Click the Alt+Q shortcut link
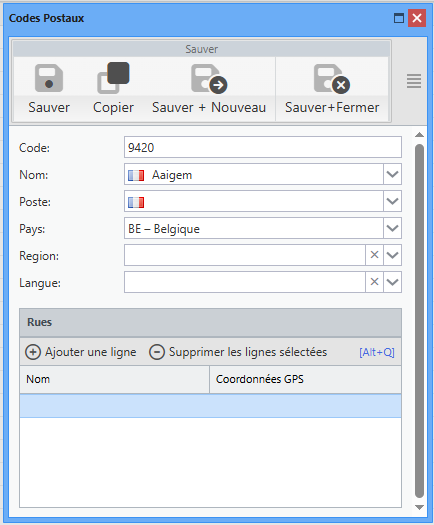Screen dimensions: 434x525 coord(377,352)
